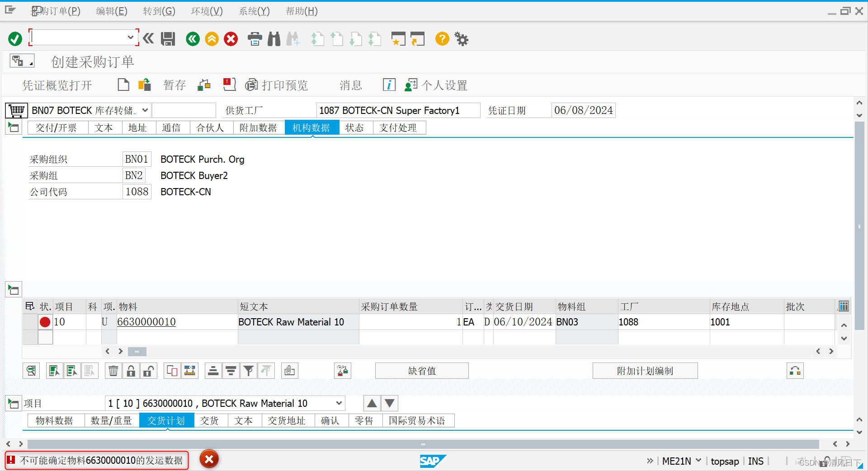Open the 转到(G) menu
This screenshot has width=868, height=471.
click(159, 11)
